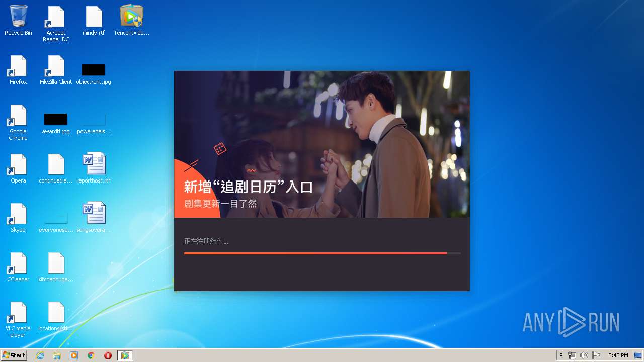Click the installer progress bar
Viewport: 644px width, 362px height.
pyautogui.click(x=322, y=253)
